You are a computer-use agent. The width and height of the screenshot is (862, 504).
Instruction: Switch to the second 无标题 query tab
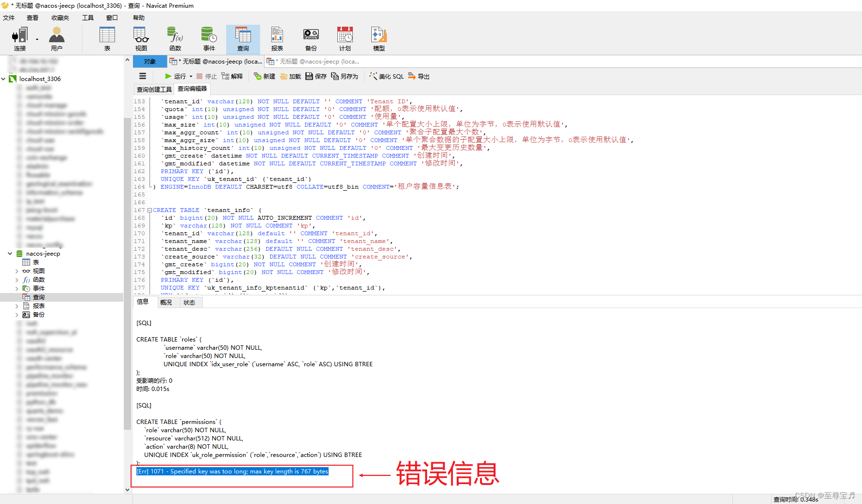313,62
